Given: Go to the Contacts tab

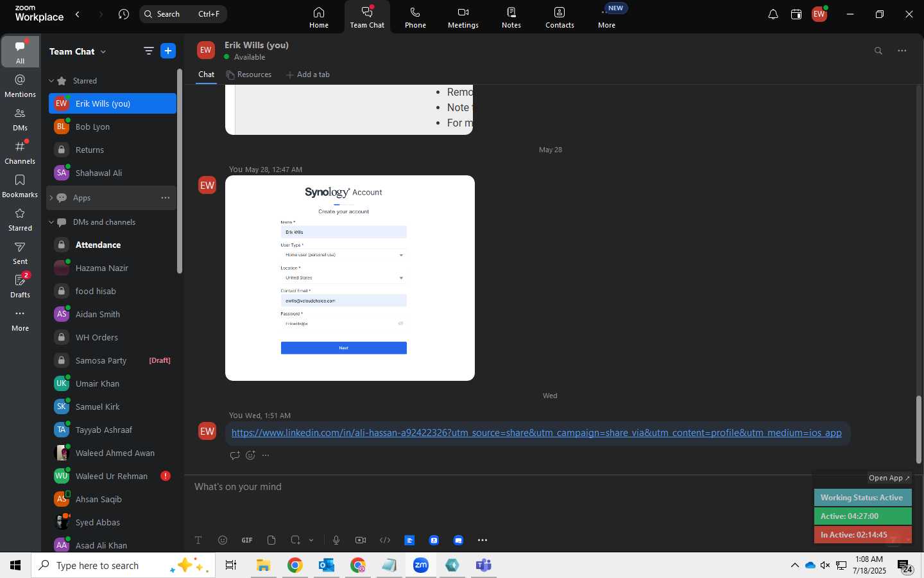Looking at the screenshot, I should click(560, 17).
